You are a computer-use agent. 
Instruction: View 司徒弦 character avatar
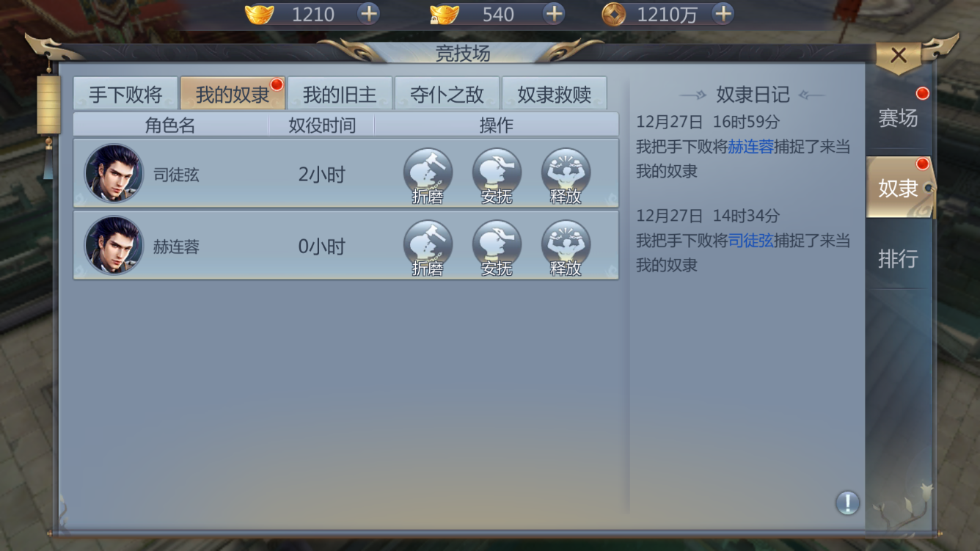[114, 173]
